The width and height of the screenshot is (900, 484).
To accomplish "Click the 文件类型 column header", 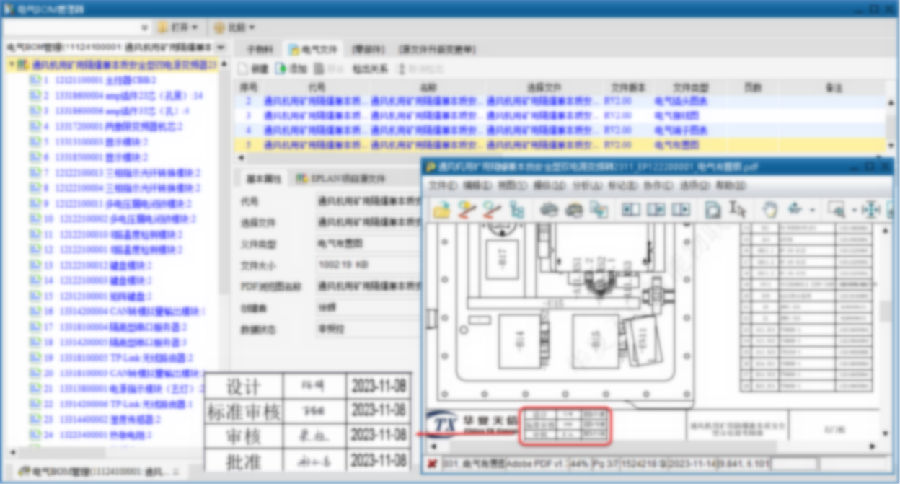I will pyautogui.click(x=690, y=87).
